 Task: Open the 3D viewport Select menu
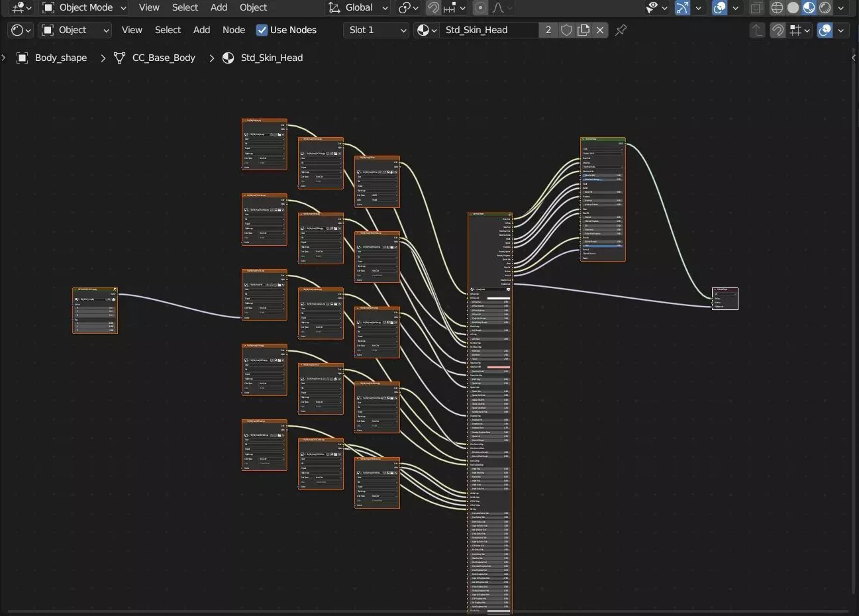(185, 7)
